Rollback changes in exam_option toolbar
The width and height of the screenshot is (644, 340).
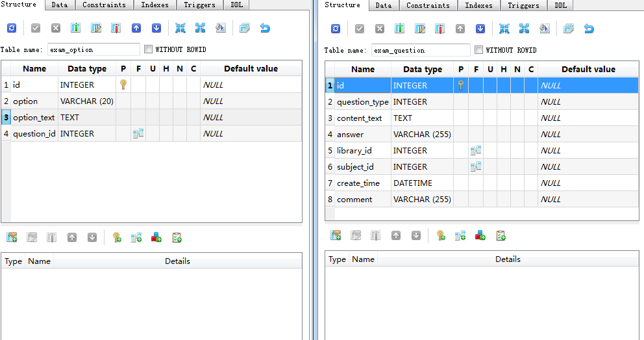point(56,28)
